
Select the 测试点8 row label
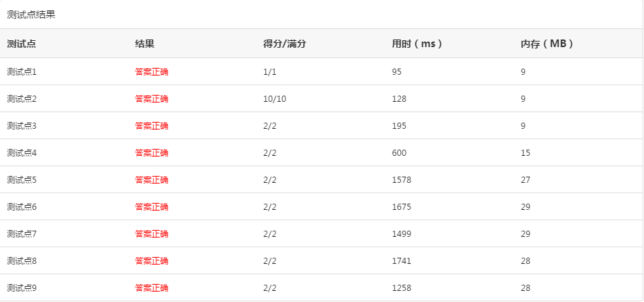click(21, 260)
